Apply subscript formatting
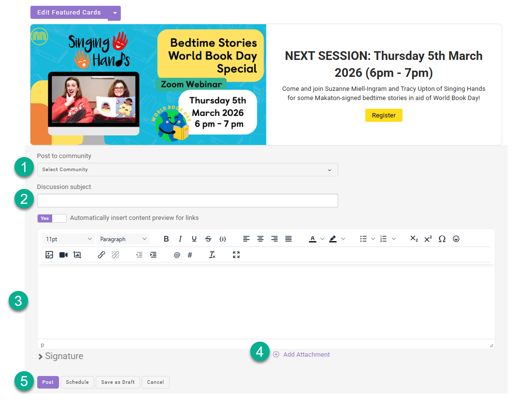This screenshot has width=532, height=405. (414, 239)
